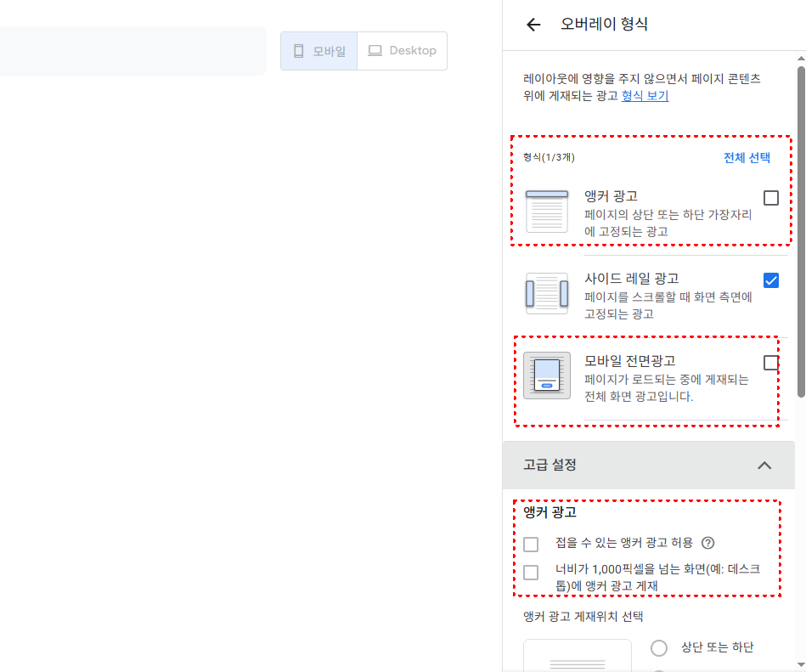Check the collapsible anchor ad allow option
The width and height of the screenshot is (806, 672).
coord(531,544)
